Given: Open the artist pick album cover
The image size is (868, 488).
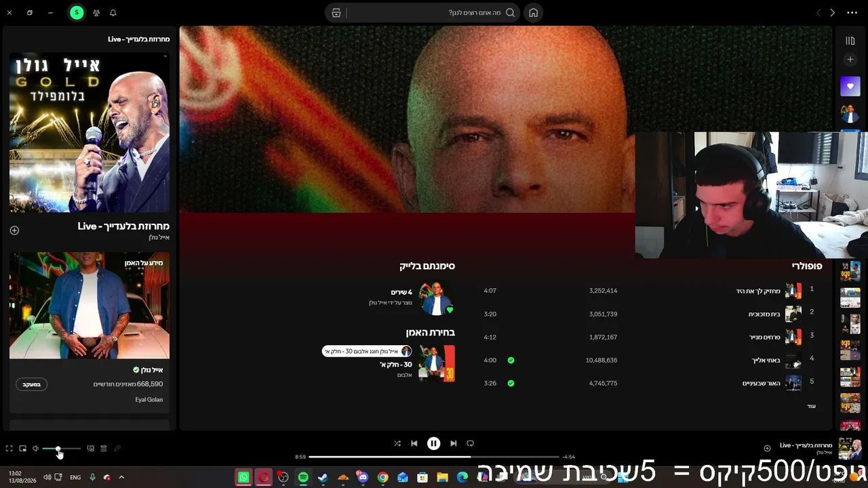Looking at the screenshot, I should 437,363.
